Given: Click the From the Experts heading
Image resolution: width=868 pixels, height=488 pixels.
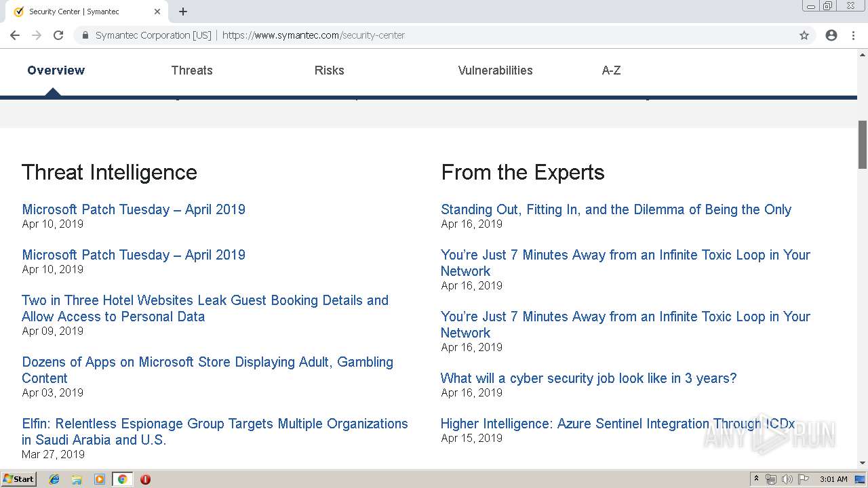Looking at the screenshot, I should (523, 172).
